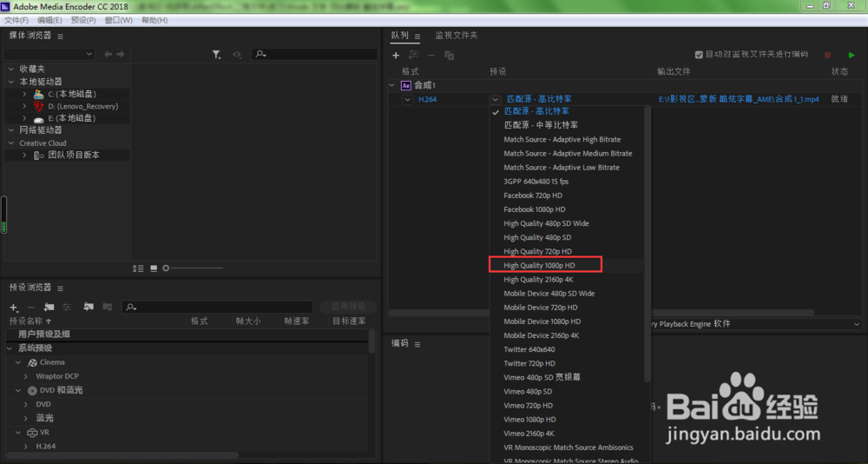
Task: Collapse the 系统预设 group
Action: pos(10,348)
